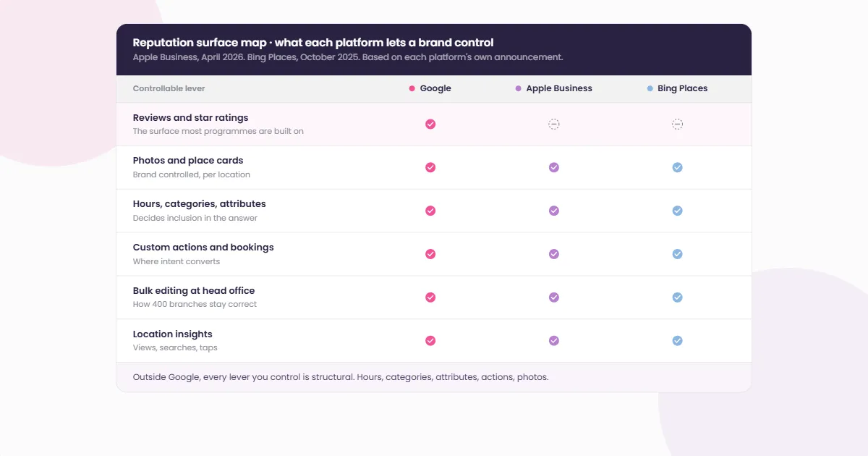
Task: Click Google checkmark for Hours, categories, attributes
Action: 430,211
